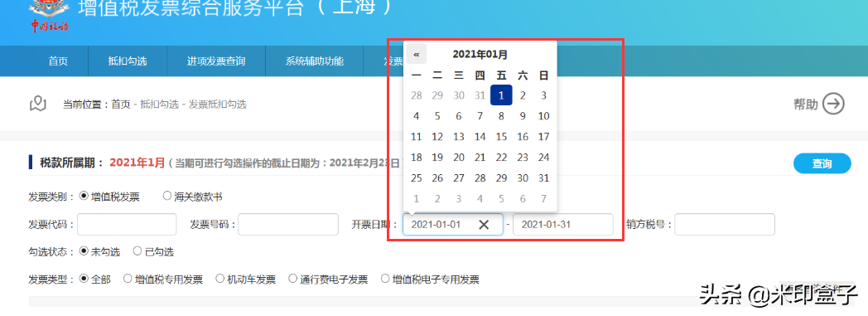Screen dimensions: 868x316
Task: Pick day 11 in the calendar
Action: click(417, 137)
